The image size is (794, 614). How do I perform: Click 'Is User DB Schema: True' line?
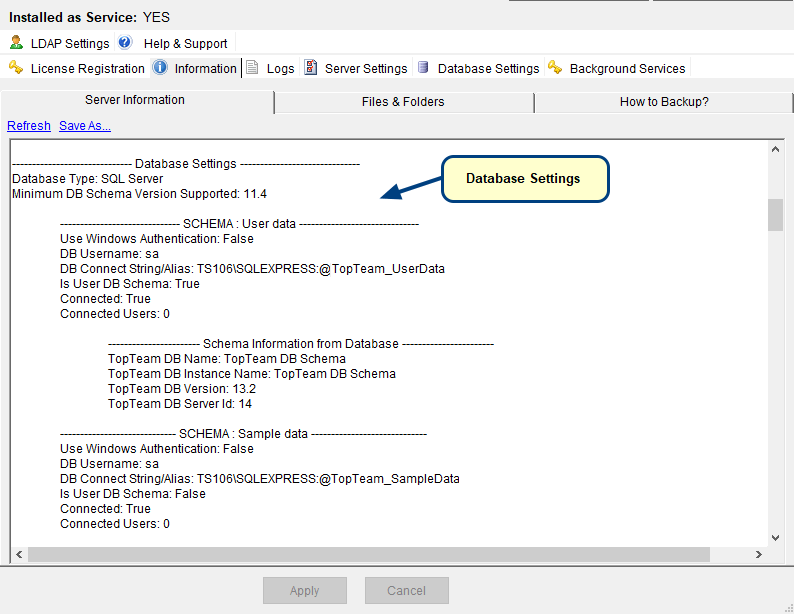click(130, 284)
